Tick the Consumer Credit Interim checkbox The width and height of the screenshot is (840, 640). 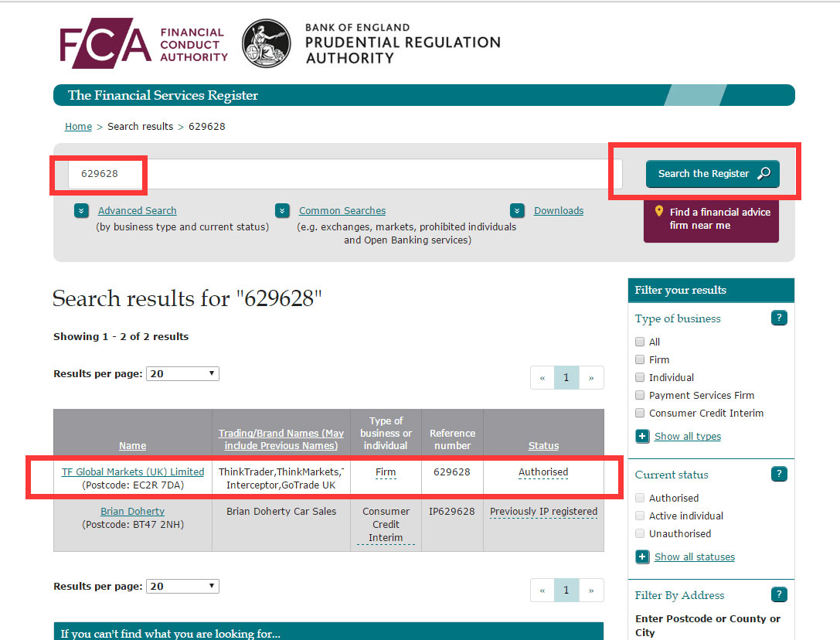[x=640, y=414]
